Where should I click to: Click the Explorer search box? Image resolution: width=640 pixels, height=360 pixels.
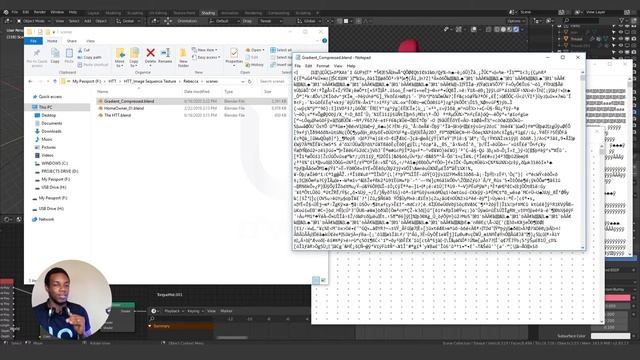(273, 81)
